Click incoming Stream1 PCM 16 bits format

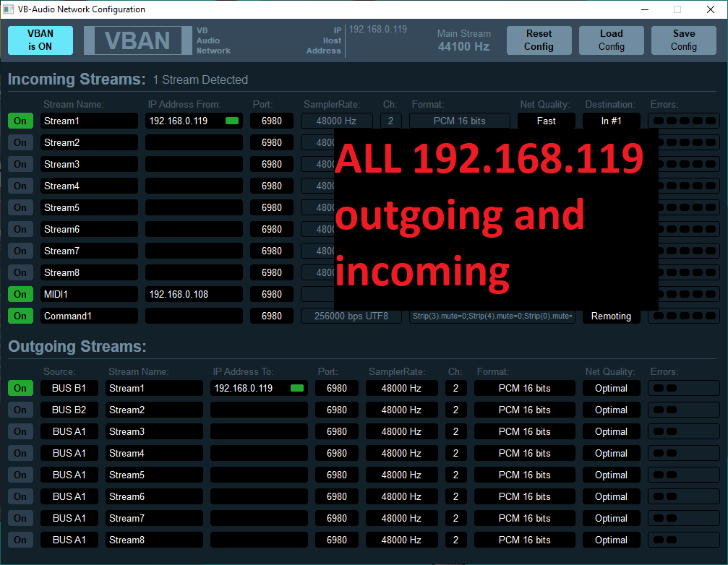[460, 121]
